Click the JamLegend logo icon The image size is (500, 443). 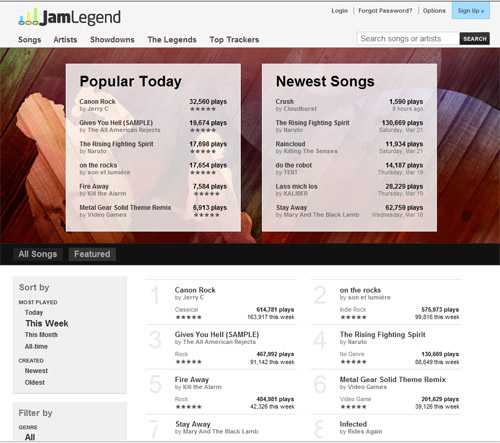click(29, 17)
